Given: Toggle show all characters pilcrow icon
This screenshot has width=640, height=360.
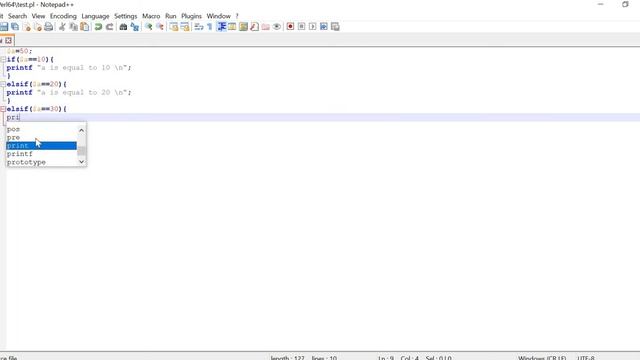Looking at the screenshot, I should tap(210, 27).
